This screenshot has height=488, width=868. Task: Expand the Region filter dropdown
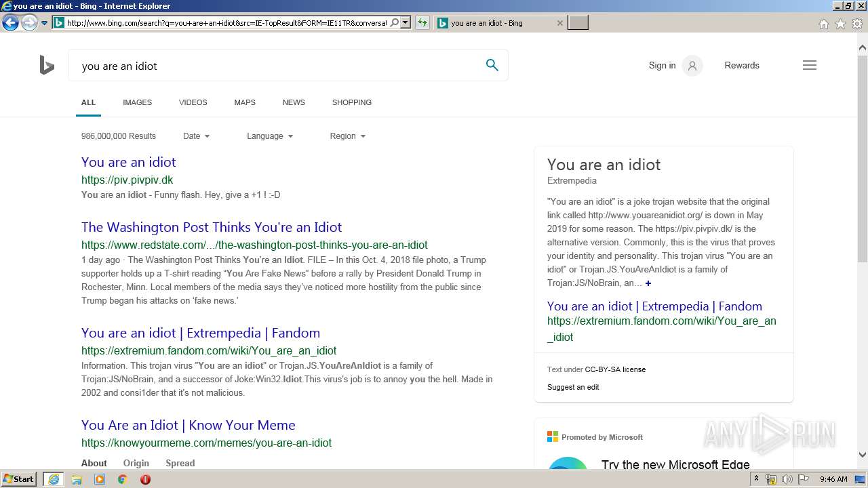pos(348,136)
